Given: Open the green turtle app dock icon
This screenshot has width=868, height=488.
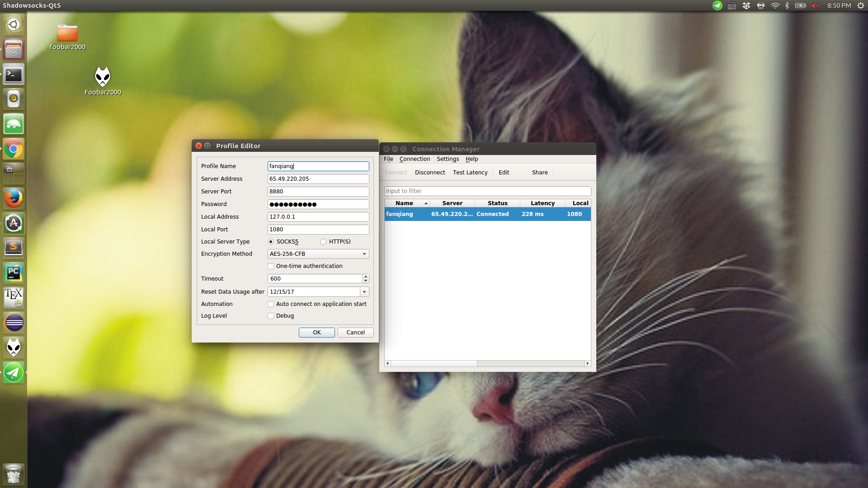Looking at the screenshot, I should point(14,124).
